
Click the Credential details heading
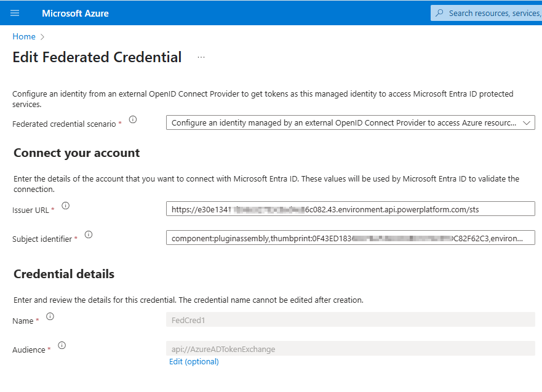pyautogui.click(x=64, y=274)
